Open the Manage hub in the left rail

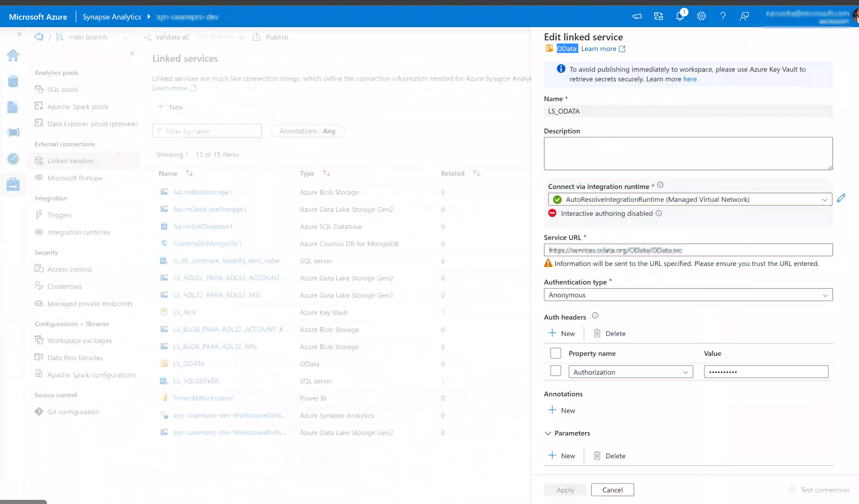click(x=13, y=184)
